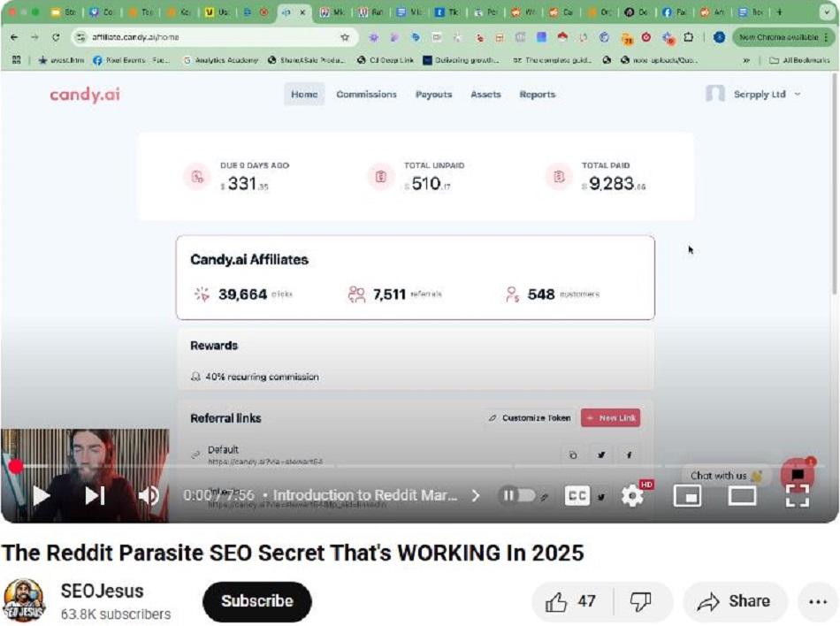Reload the browser page

[56, 37]
